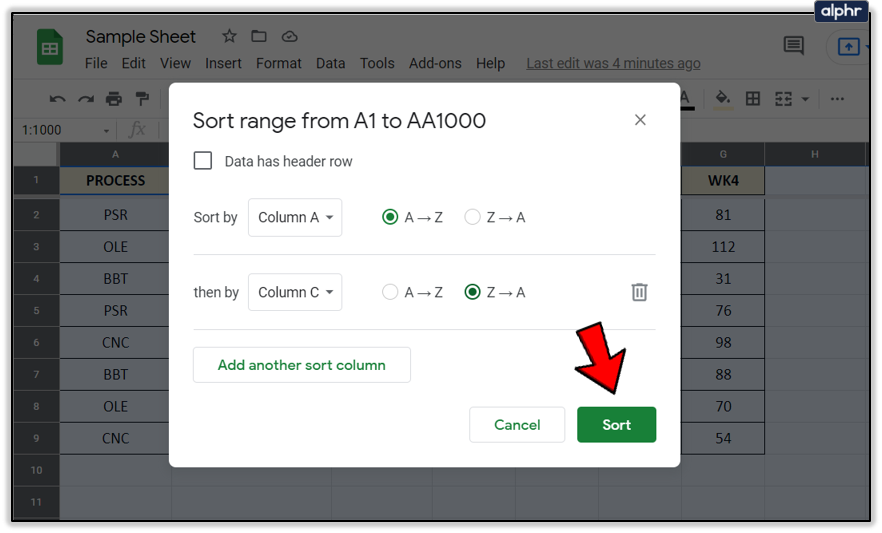Click the undo arrow in toolbar
The image size is (882, 533).
tap(58, 99)
